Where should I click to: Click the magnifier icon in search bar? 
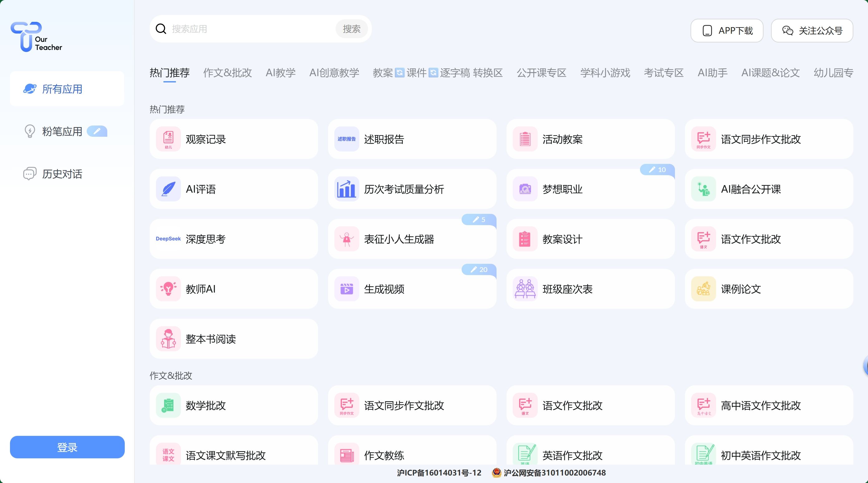[161, 29]
